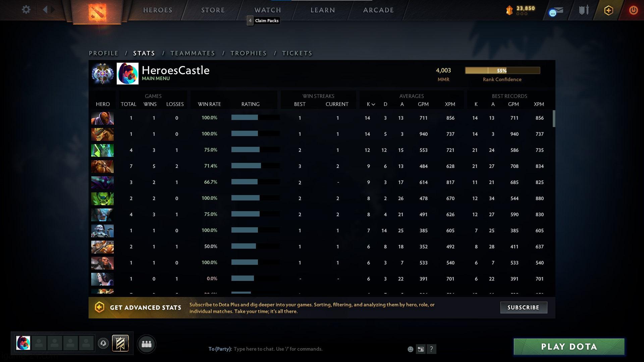The width and height of the screenshot is (644, 362).
Task: Open the Dota Plus hexagon icon
Action: [x=608, y=10]
